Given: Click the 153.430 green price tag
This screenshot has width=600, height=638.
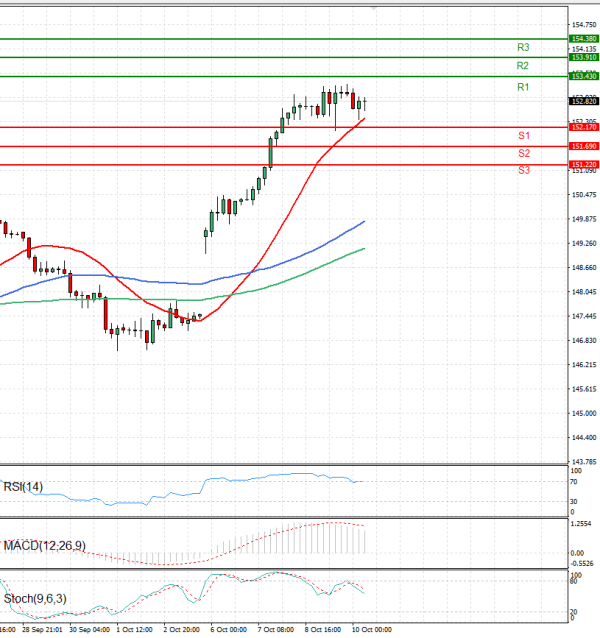Looking at the screenshot, I should pos(583,77).
